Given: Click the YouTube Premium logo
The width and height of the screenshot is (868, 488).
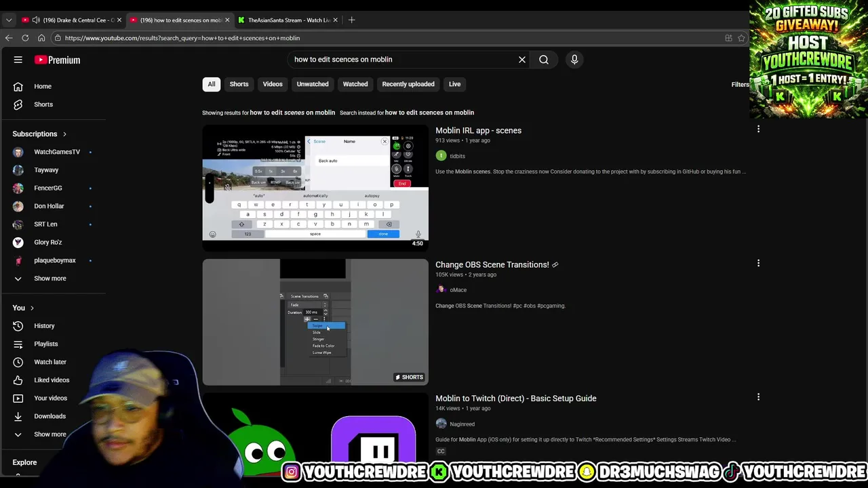Looking at the screenshot, I should [58, 60].
